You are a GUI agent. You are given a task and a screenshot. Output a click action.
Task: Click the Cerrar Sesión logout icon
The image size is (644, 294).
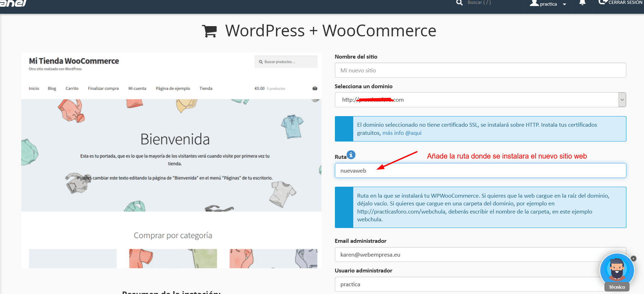tap(602, 2)
